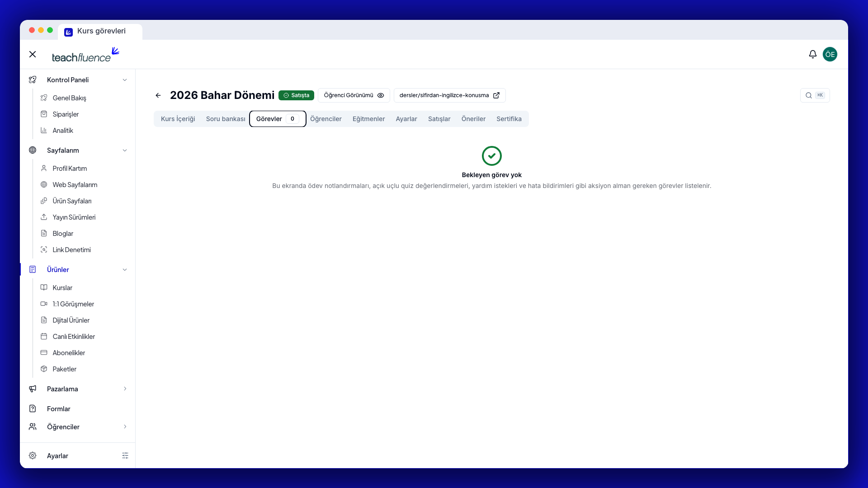Open Abonelikler in sidebar

point(69,352)
